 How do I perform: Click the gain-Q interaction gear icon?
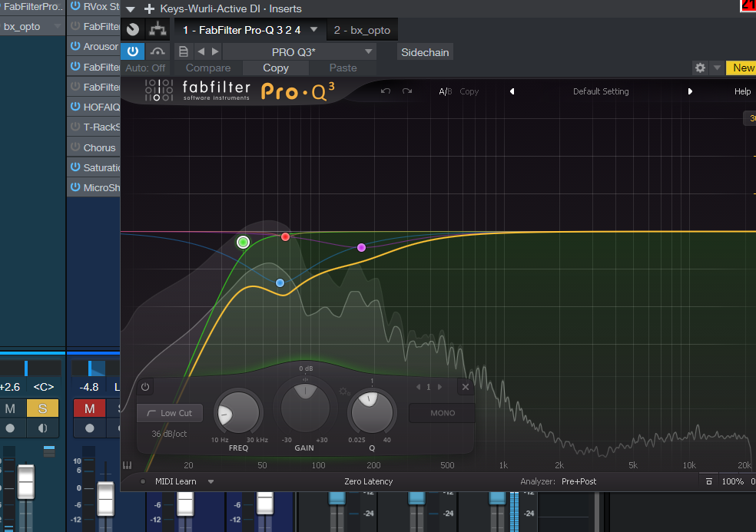(343, 392)
